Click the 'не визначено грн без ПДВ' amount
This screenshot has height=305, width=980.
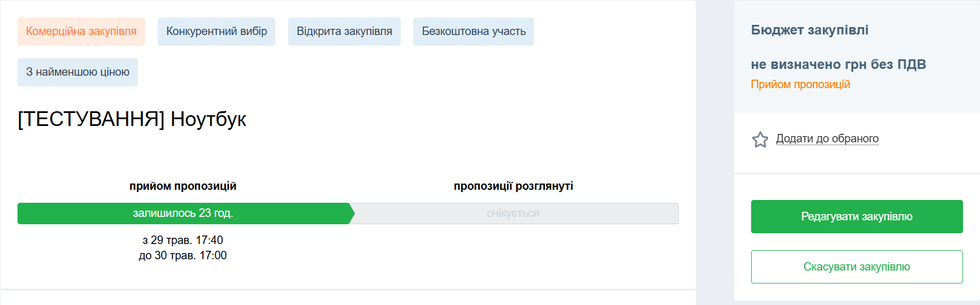click(x=838, y=64)
